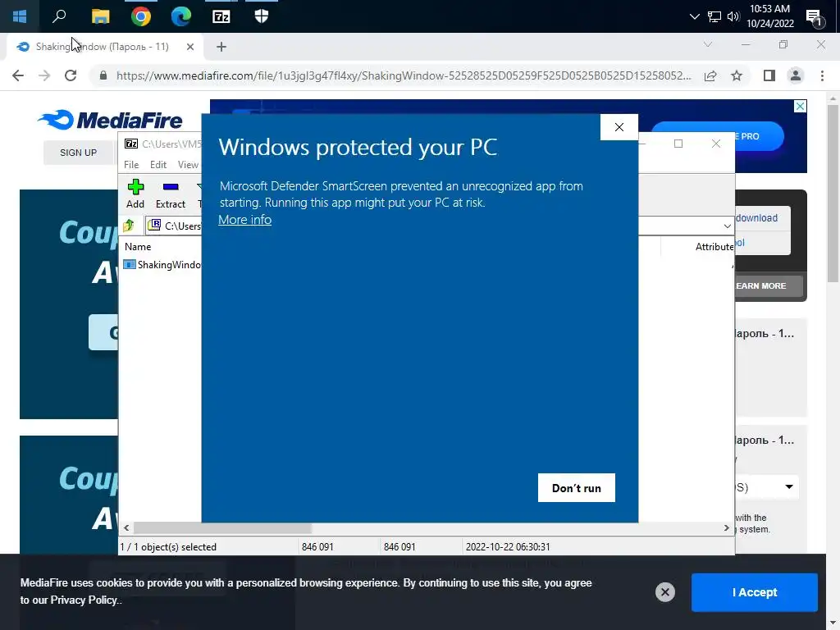Reload the MediaFire page
This screenshot has height=630, width=840.
(71, 75)
